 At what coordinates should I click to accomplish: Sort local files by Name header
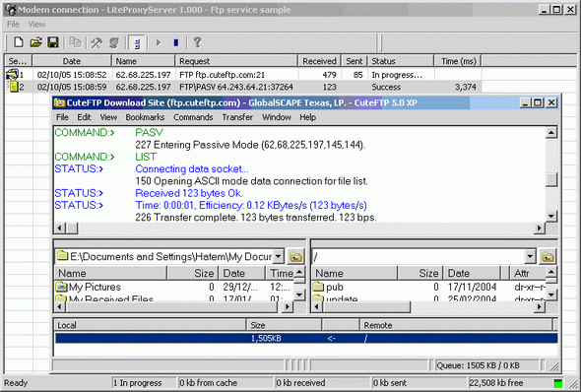tap(110, 274)
